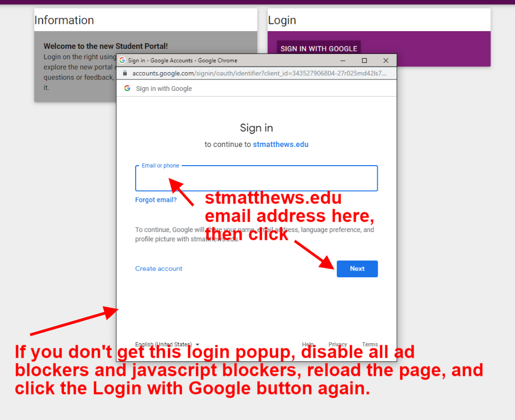This screenshot has width=515, height=420.
Task: Minimize the Google Accounts popup window
Action: pos(344,60)
